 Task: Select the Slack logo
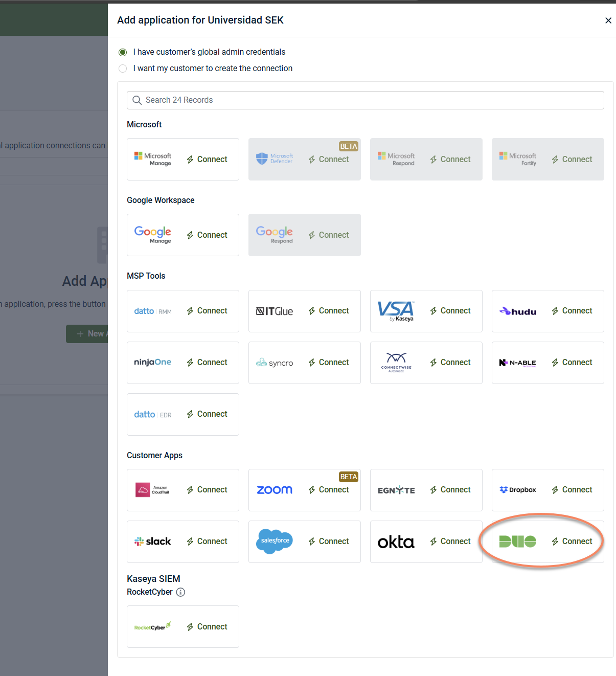coord(153,542)
